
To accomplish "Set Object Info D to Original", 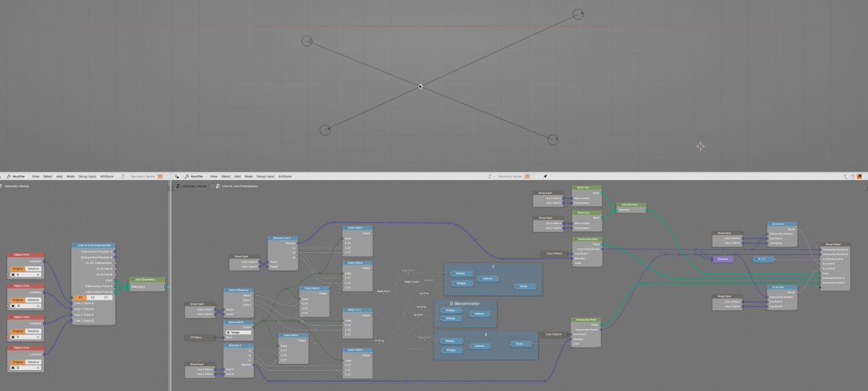I will 18,362.
